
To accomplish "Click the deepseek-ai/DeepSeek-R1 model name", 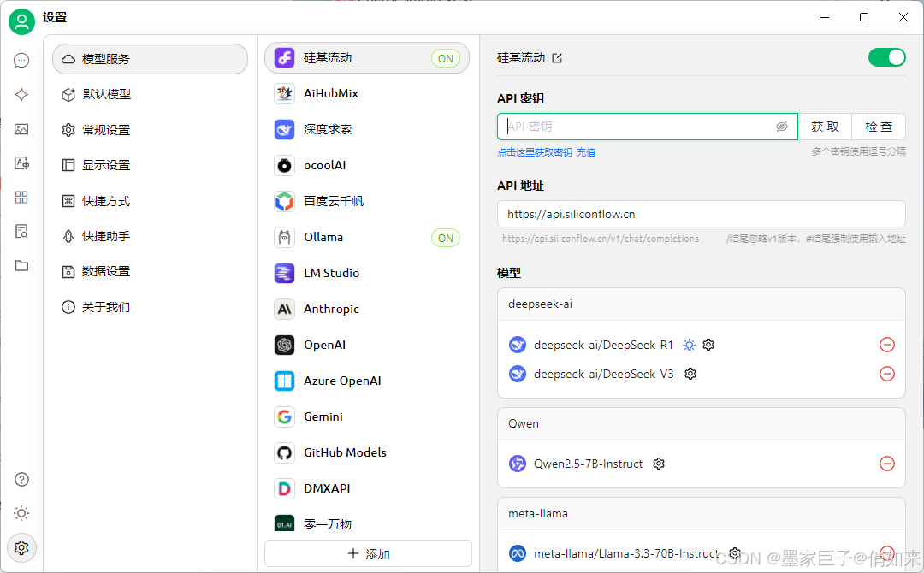I will 603,345.
